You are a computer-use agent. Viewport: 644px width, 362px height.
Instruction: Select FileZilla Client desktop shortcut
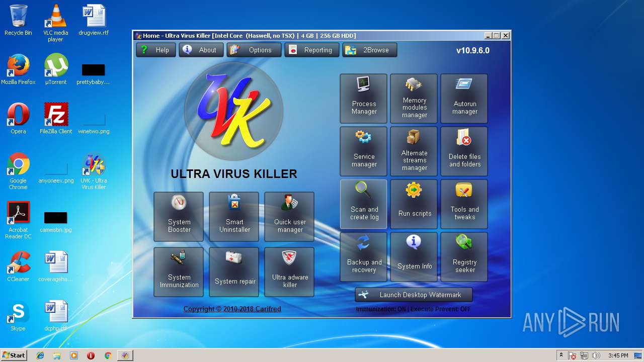click(56, 119)
